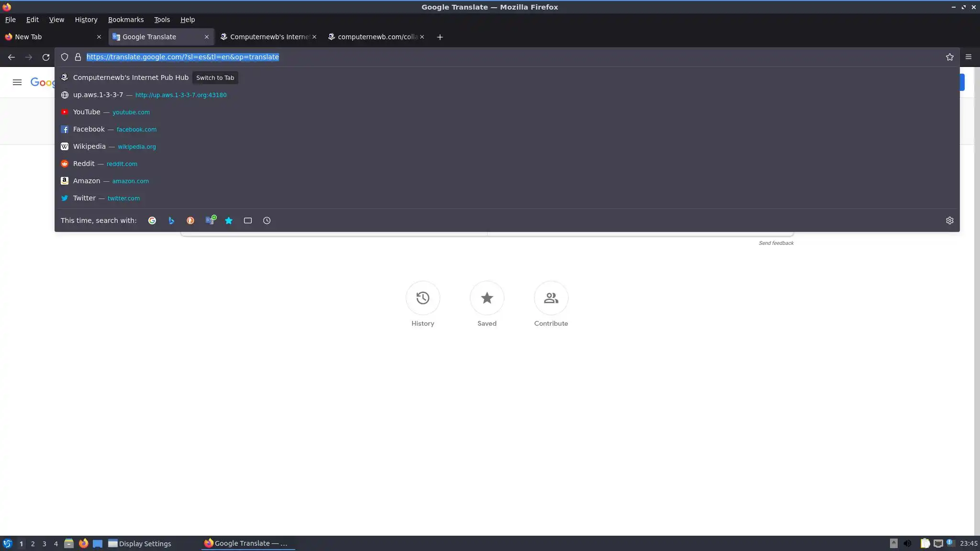The image size is (980, 551).
Task: Open translation History button
Action: point(423,298)
